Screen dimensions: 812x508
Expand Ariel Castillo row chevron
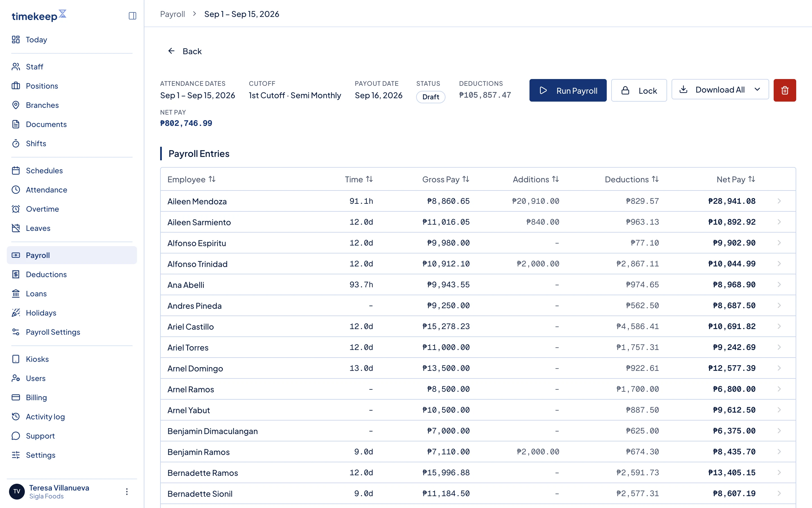779,326
